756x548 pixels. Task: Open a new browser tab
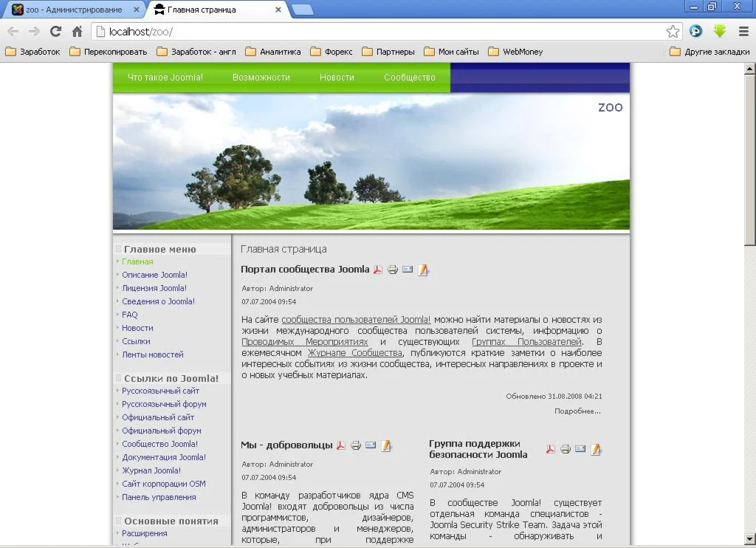click(303, 10)
